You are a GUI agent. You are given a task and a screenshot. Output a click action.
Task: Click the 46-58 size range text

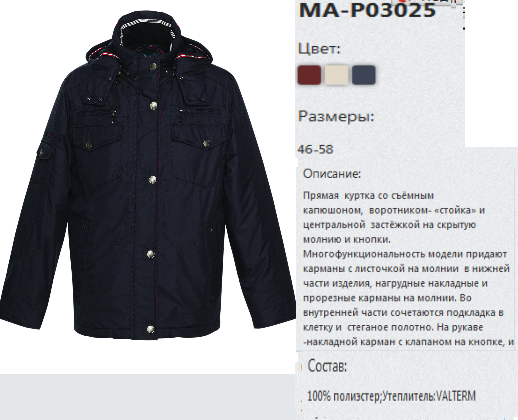[x=315, y=149]
